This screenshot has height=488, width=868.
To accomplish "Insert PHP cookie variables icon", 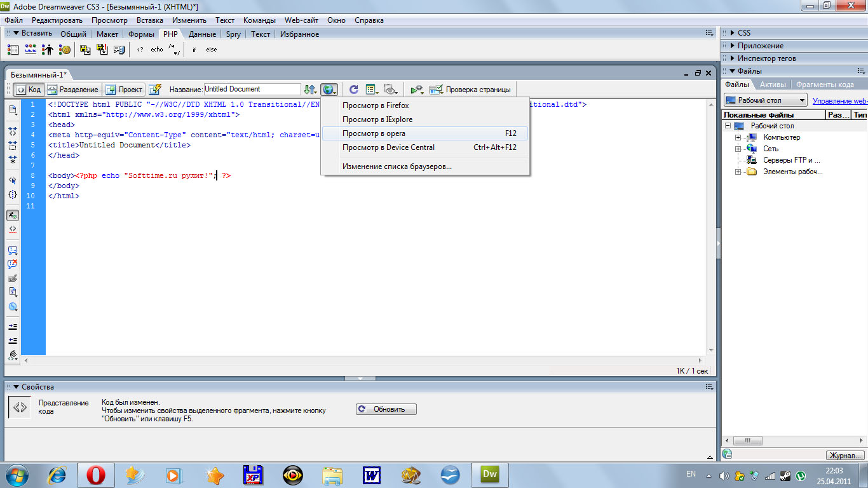I will click(65, 49).
